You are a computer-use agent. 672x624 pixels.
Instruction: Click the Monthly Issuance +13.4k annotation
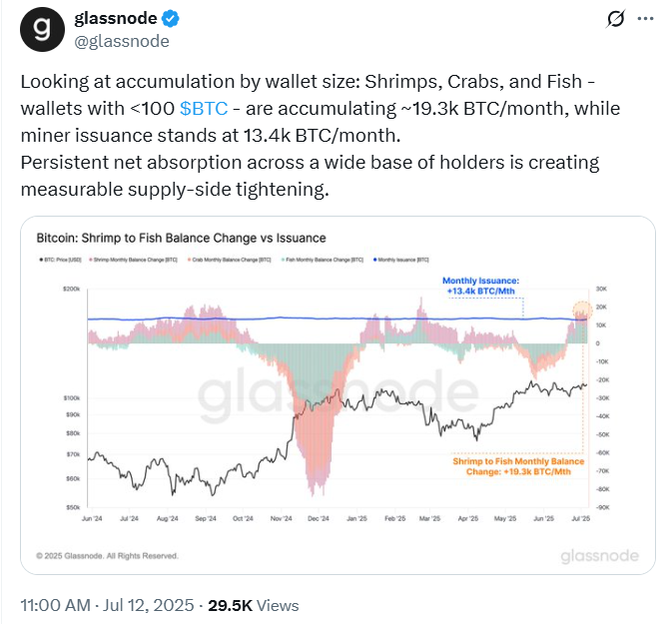(x=480, y=286)
